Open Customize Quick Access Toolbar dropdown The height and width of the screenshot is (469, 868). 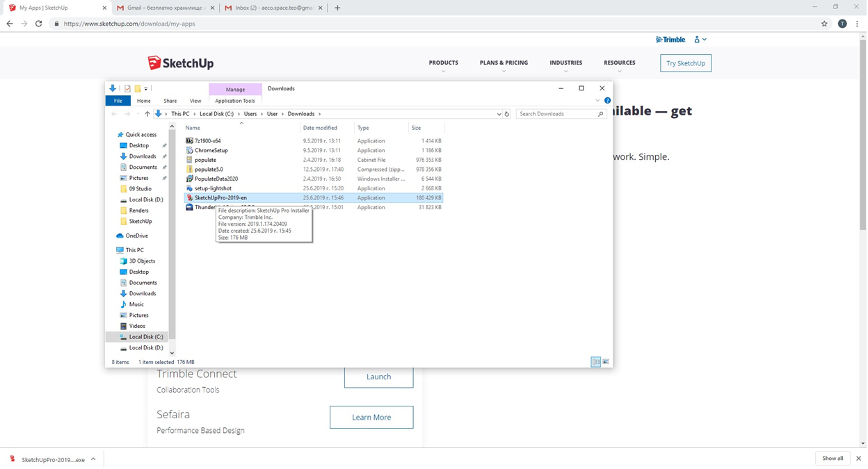click(x=146, y=89)
